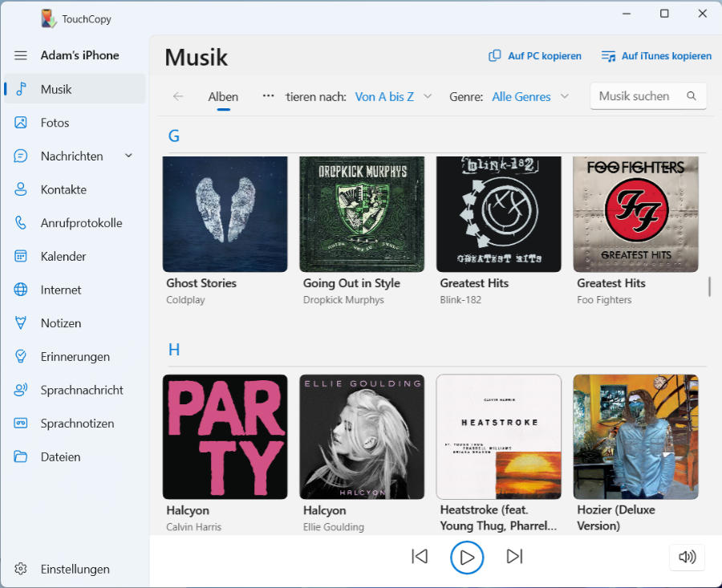Start playback with the play button
The height and width of the screenshot is (588, 722).
tap(467, 558)
